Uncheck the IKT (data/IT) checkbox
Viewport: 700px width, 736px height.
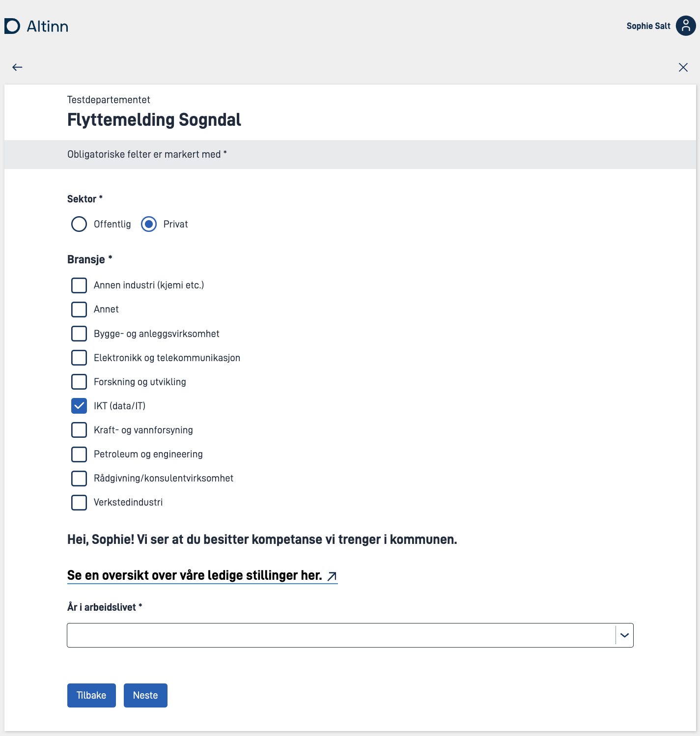(x=79, y=406)
